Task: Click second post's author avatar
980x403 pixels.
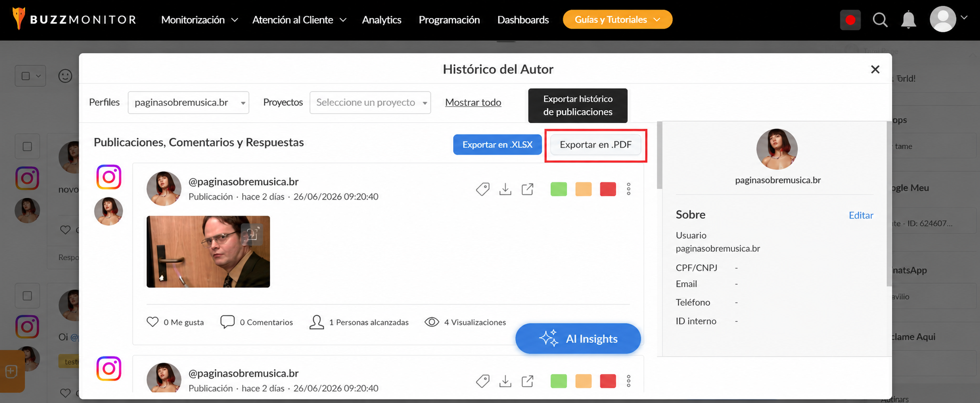Action: click(164, 378)
